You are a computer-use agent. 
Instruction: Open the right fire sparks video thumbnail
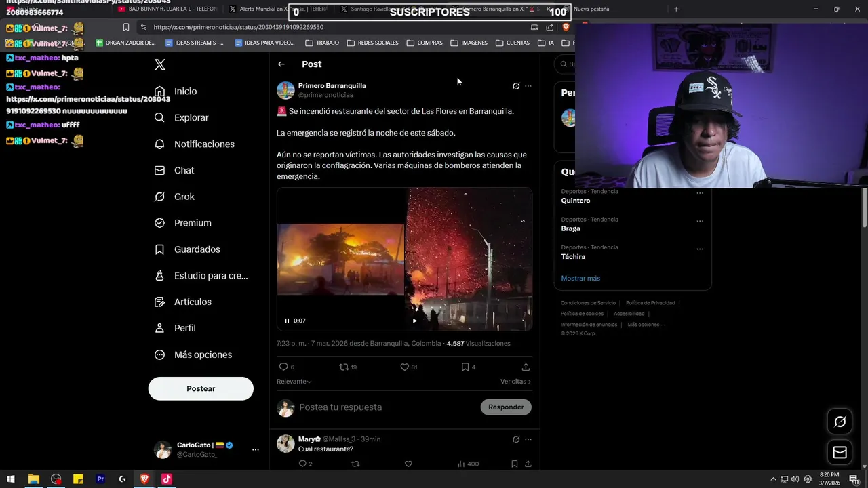(x=469, y=260)
